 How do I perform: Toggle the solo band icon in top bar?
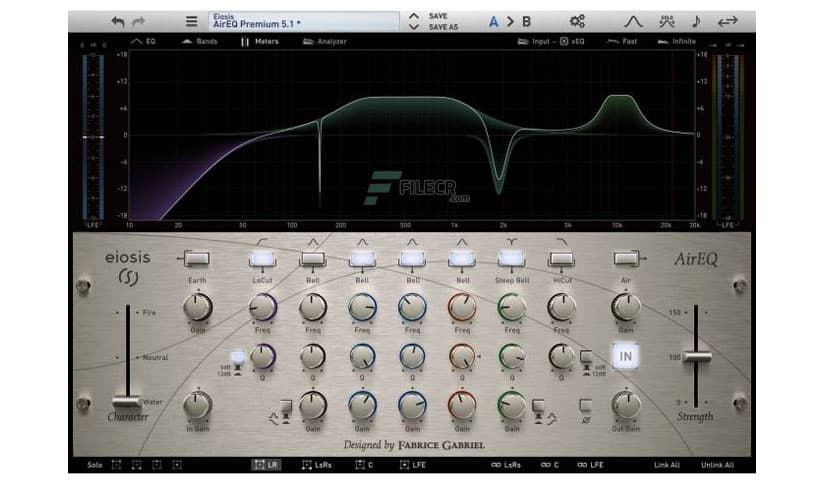click(x=666, y=21)
